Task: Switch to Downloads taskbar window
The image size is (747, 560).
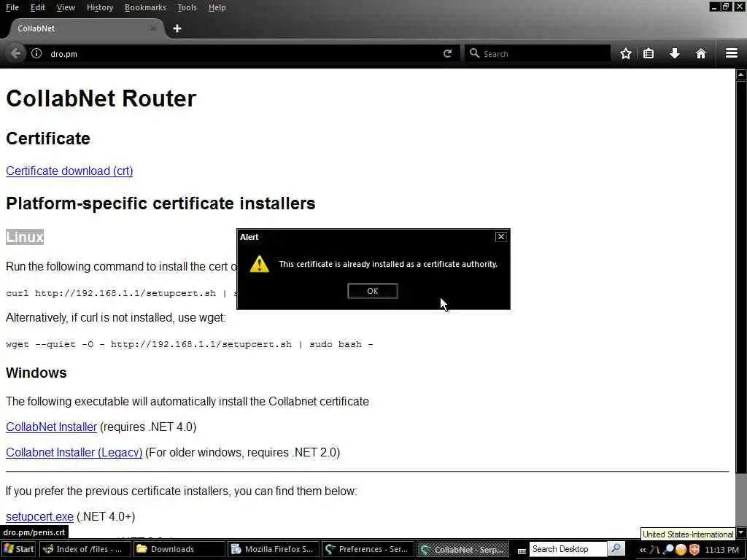Action: coord(178,549)
